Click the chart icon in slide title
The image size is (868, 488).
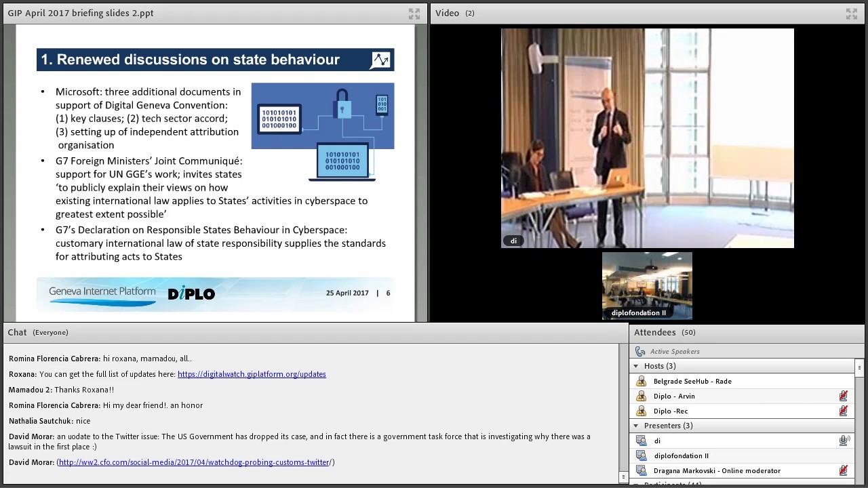coord(380,60)
